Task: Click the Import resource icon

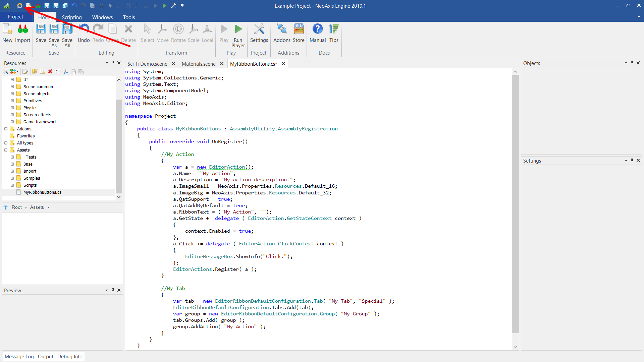Action: [x=22, y=29]
